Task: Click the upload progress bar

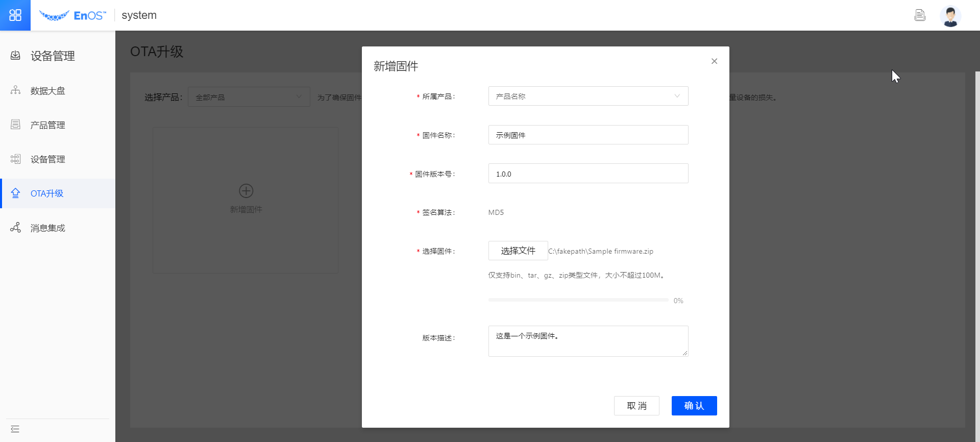Action: coord(578,300)
